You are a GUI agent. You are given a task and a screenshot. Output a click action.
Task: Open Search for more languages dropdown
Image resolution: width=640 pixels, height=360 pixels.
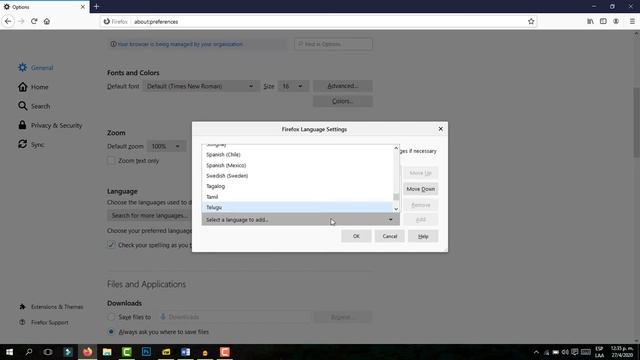coord(149,215)
